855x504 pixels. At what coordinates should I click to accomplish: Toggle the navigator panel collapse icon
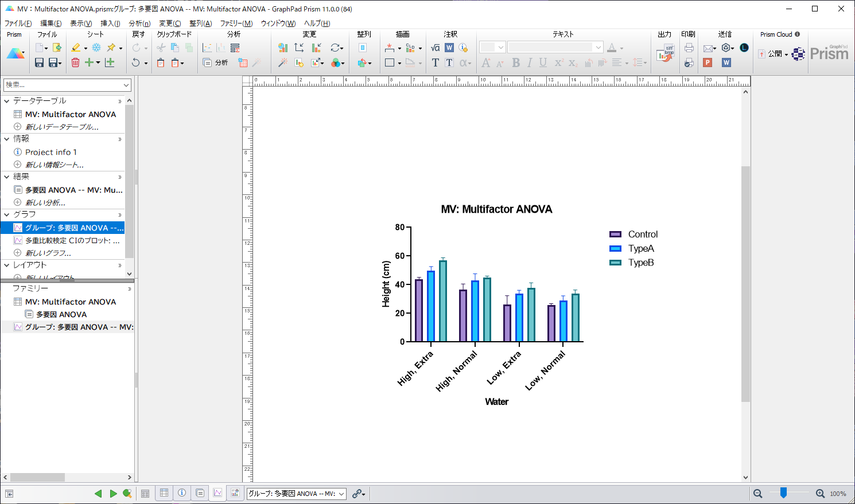(x=9, y=494)
